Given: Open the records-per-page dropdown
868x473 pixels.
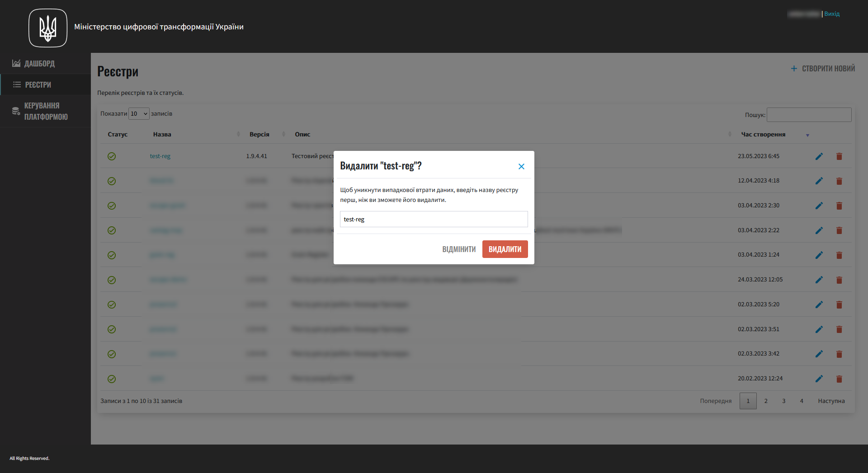Looking at the screenshot, I should [139, 113].
